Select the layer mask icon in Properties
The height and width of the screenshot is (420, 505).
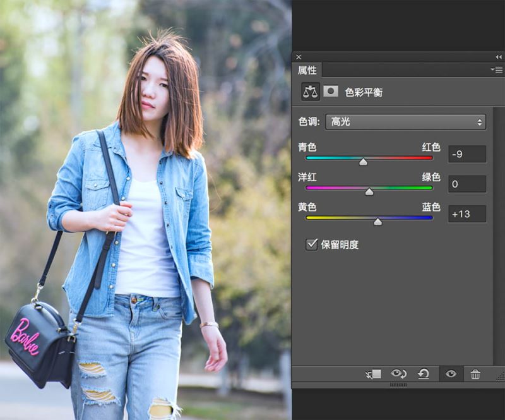click(x=330, y=91)
